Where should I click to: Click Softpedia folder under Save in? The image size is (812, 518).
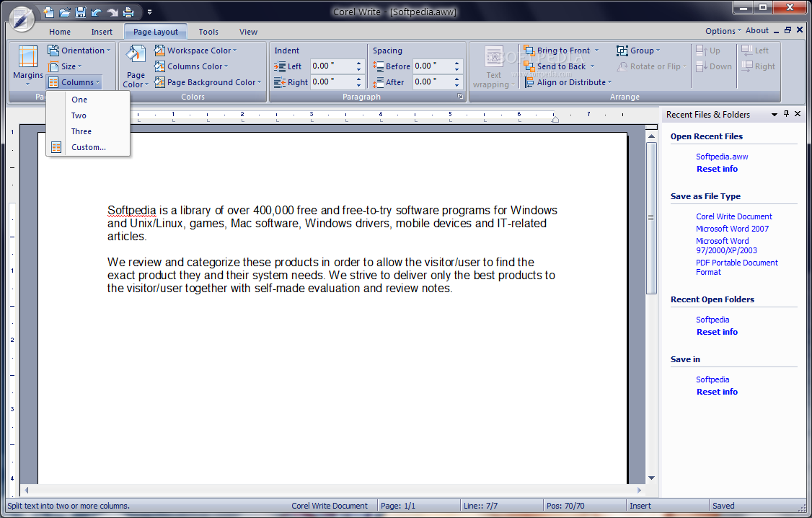[x=712, y=379]
